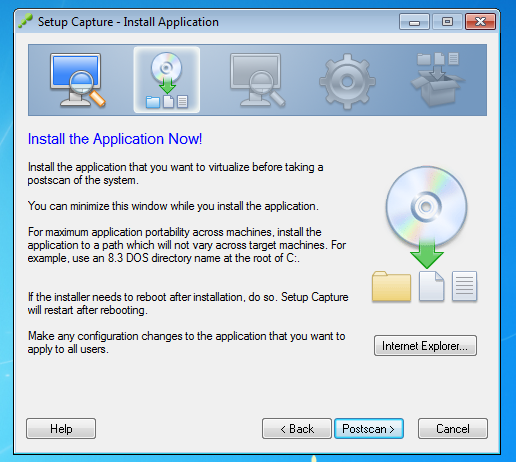Click the large lined text document icon
This screenshot has width=516, height=462.
(x=464, y=286)
